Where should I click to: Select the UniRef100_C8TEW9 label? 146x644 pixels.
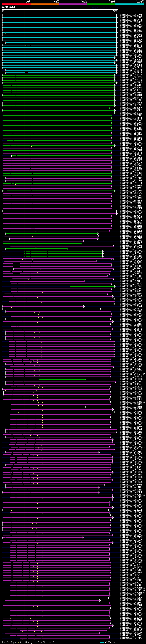coord(131,55)
